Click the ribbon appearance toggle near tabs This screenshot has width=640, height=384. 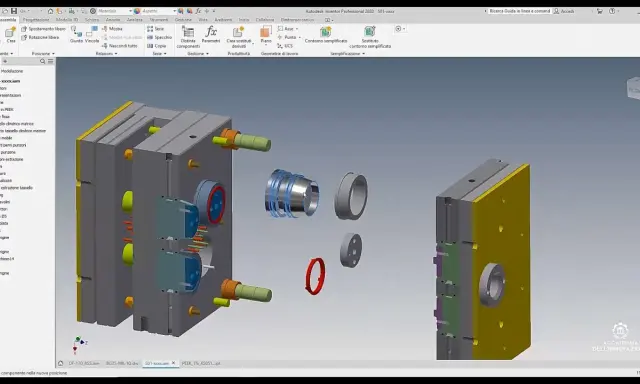[329, 20]
